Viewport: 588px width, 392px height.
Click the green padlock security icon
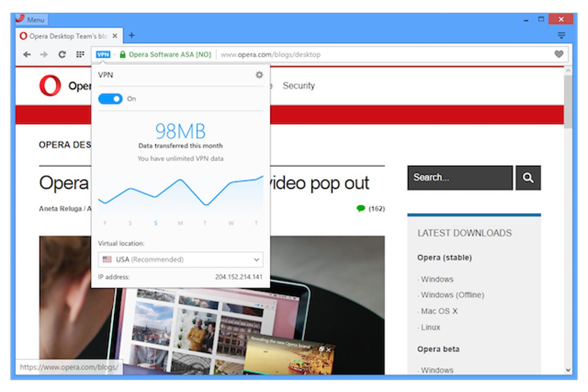pyautogui.click(x=122, y=54)
